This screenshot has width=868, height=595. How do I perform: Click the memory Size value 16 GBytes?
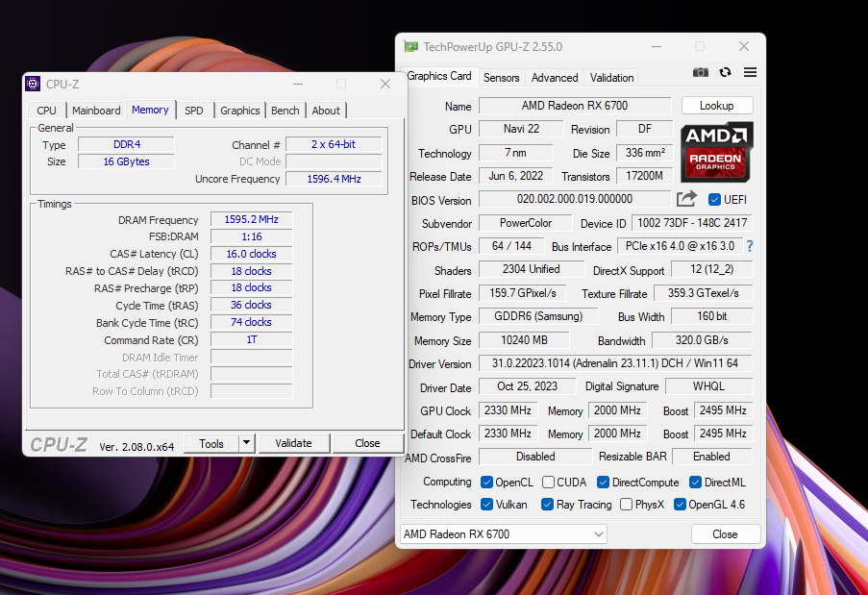[x=126, y=161]
